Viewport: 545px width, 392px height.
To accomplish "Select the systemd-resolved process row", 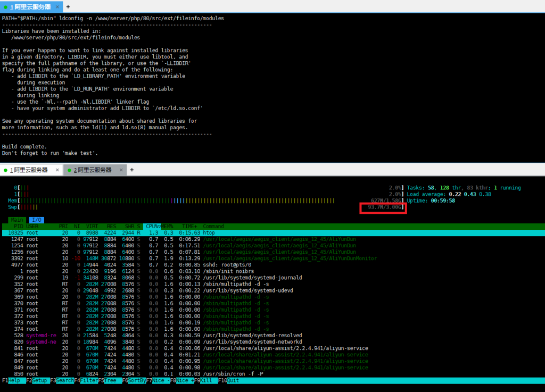I will (x=274, y=336).
